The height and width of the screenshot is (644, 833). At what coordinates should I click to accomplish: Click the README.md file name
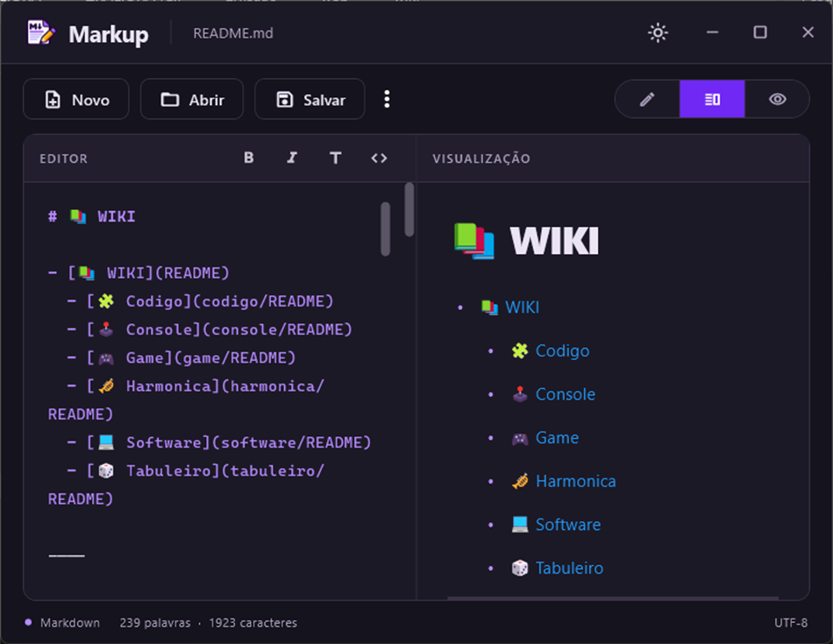[233, 33]
